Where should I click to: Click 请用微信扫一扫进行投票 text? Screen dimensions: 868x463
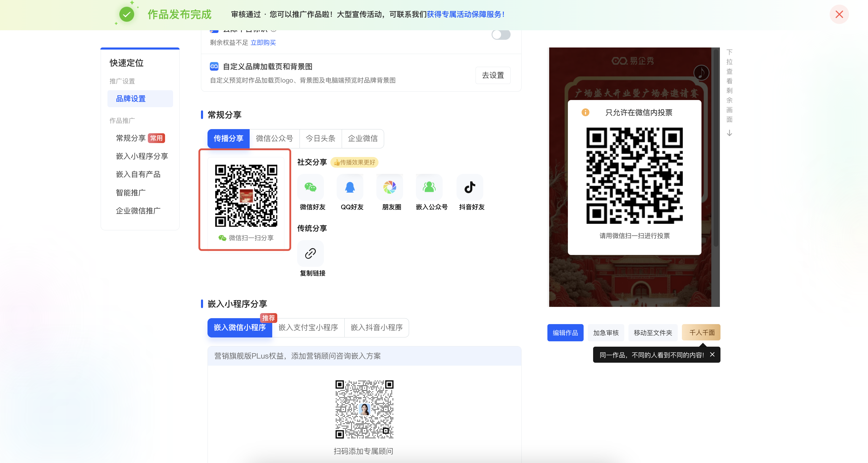click(634, 236)
